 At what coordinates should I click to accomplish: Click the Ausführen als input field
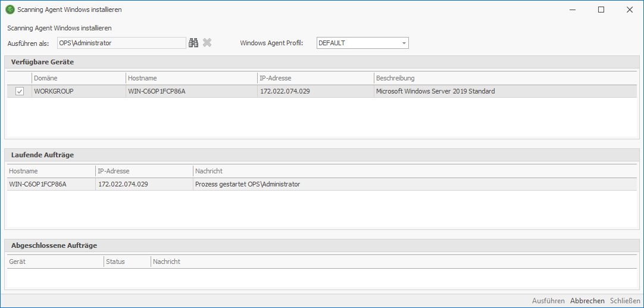tap(121, 43)
